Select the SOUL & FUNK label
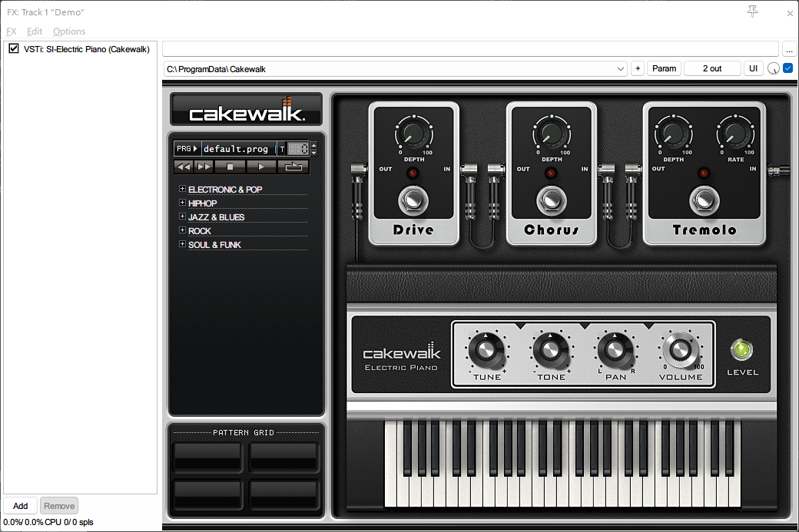 [x=214, y=245]
